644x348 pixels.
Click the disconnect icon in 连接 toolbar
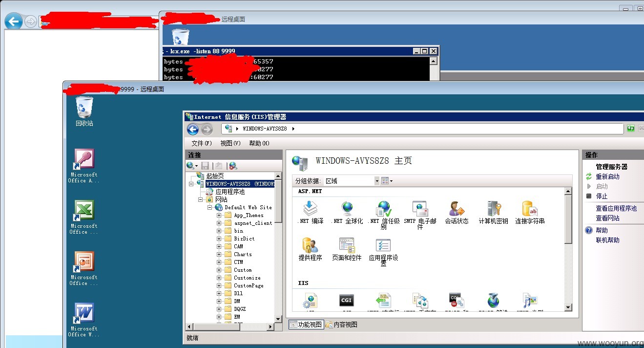(x=233, y=166)
